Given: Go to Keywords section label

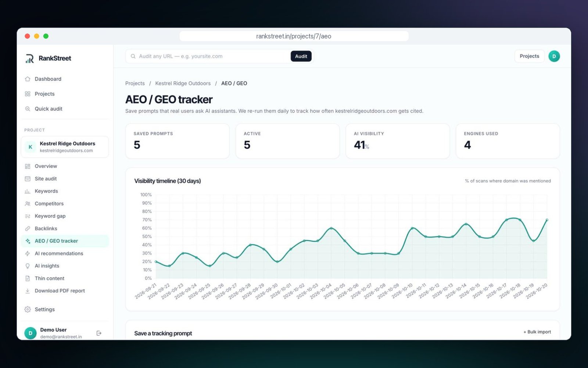Looking at the screenshot, I should pyautogui.click(x=46, y=191).
